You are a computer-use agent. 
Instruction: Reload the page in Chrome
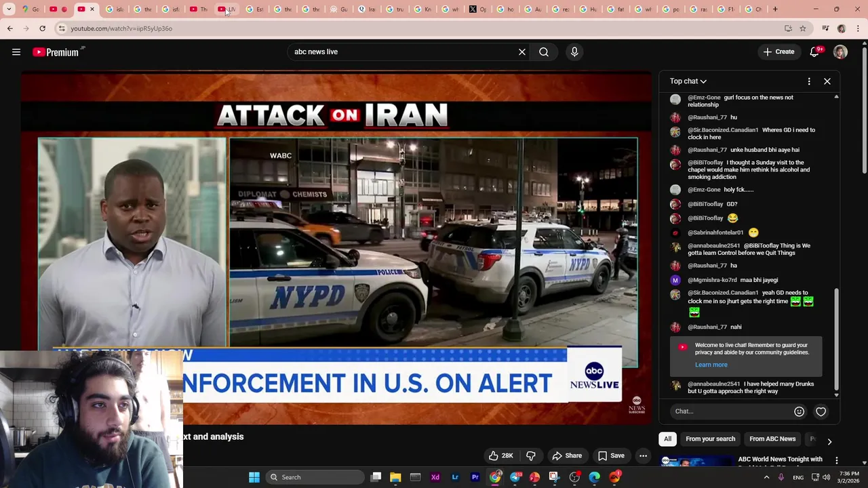(42, 28)
